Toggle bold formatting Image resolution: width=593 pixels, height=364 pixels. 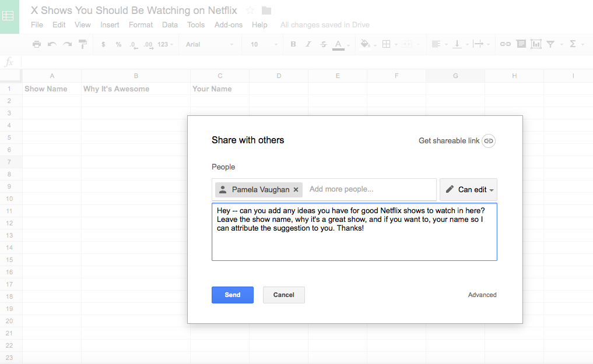(x=293, y=44)
